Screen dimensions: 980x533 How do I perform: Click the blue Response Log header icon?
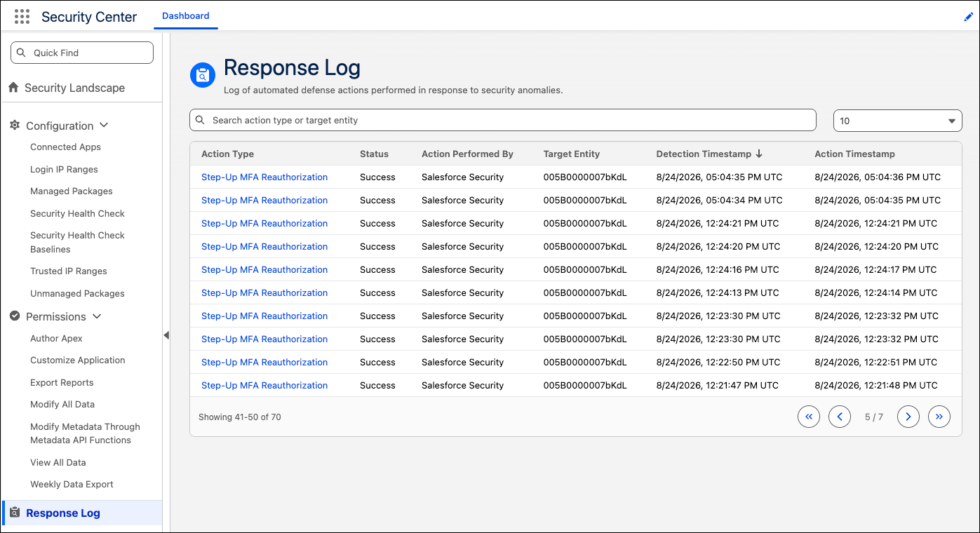[x=203, y=75]
